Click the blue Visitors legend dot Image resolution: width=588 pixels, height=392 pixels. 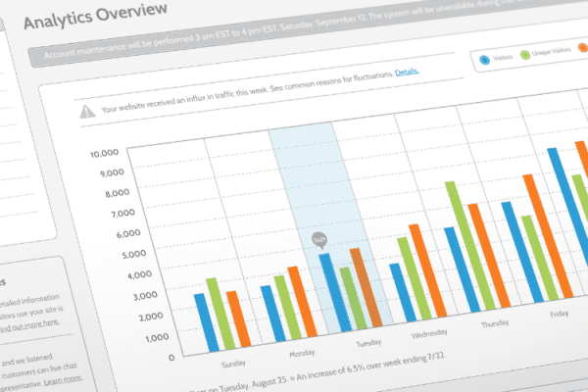484,60
